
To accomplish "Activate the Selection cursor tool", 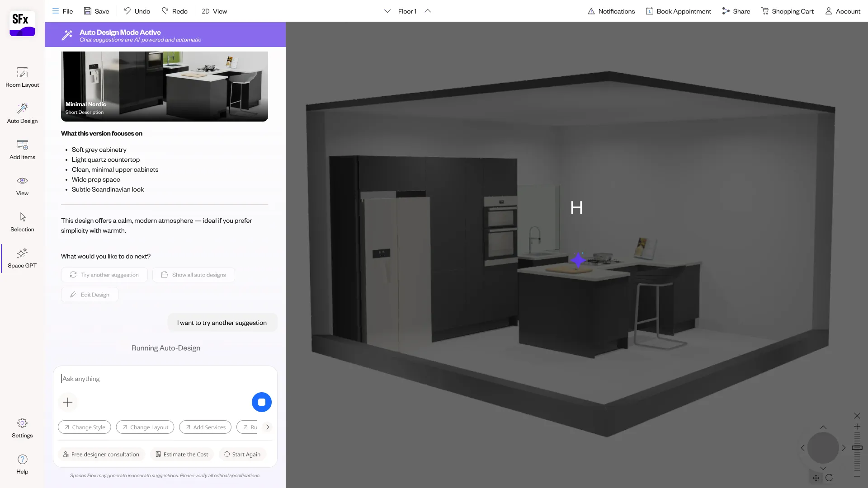I will click(22, 222).
